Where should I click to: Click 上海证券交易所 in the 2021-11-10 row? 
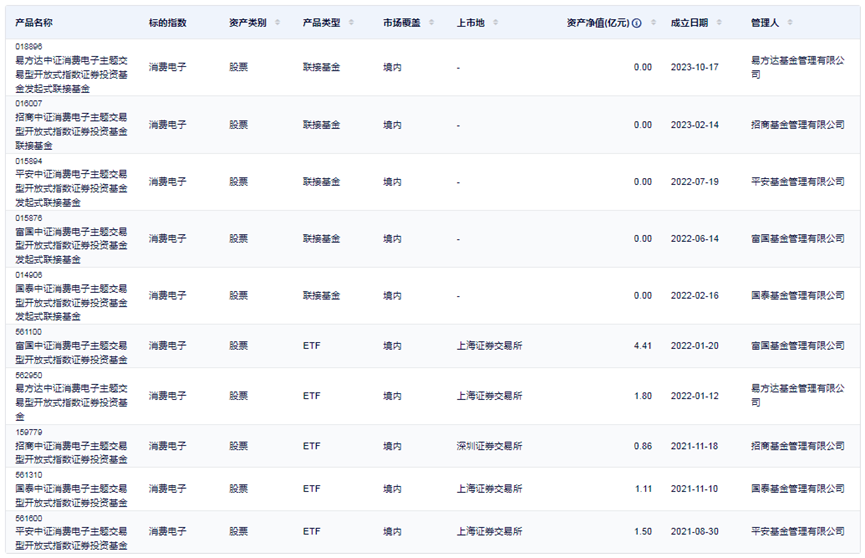489,488
